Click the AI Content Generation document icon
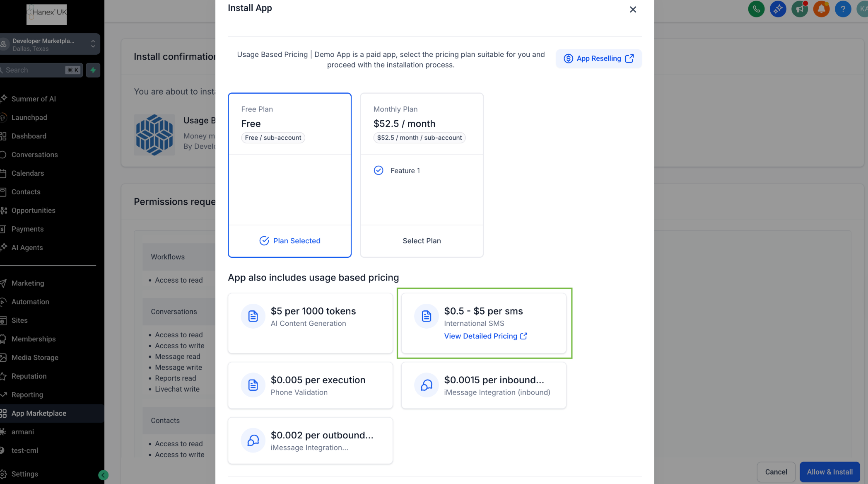Screen dimensions: 868x484 253,316
